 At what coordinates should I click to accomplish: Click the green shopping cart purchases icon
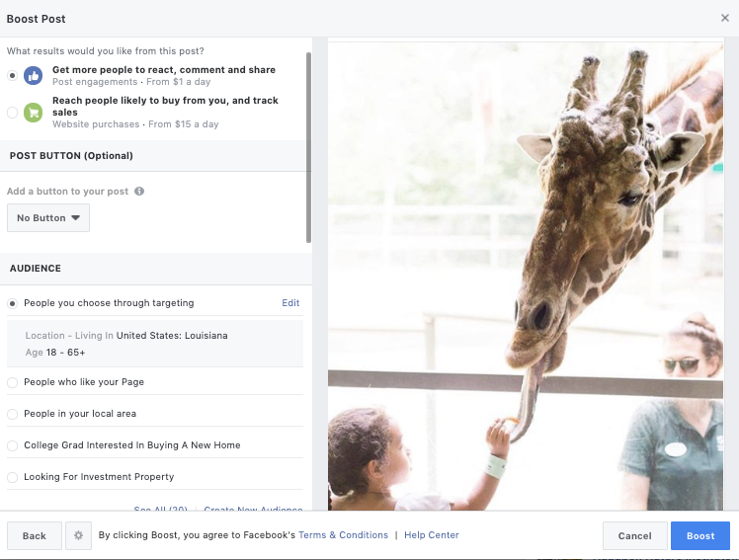[x=34, y=113]
